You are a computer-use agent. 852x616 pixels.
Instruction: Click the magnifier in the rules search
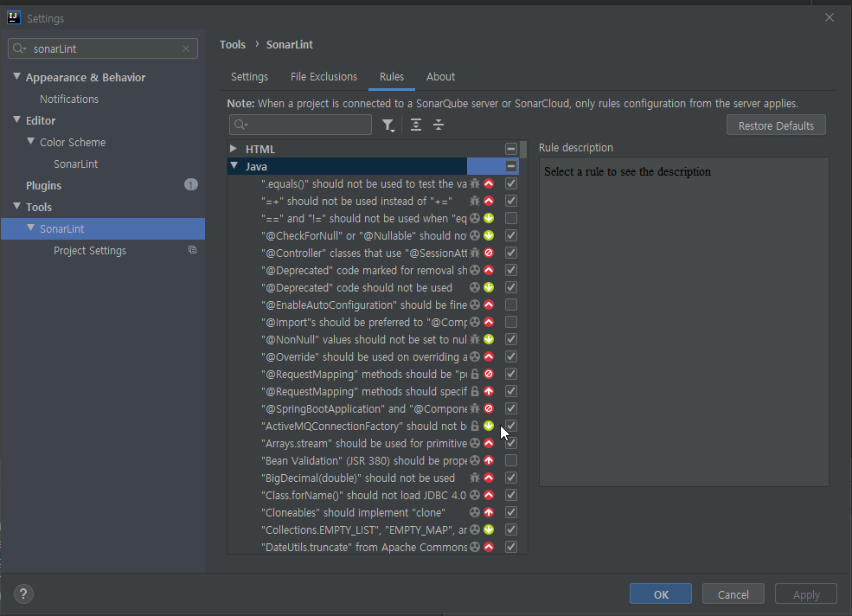tap(240, 125)
